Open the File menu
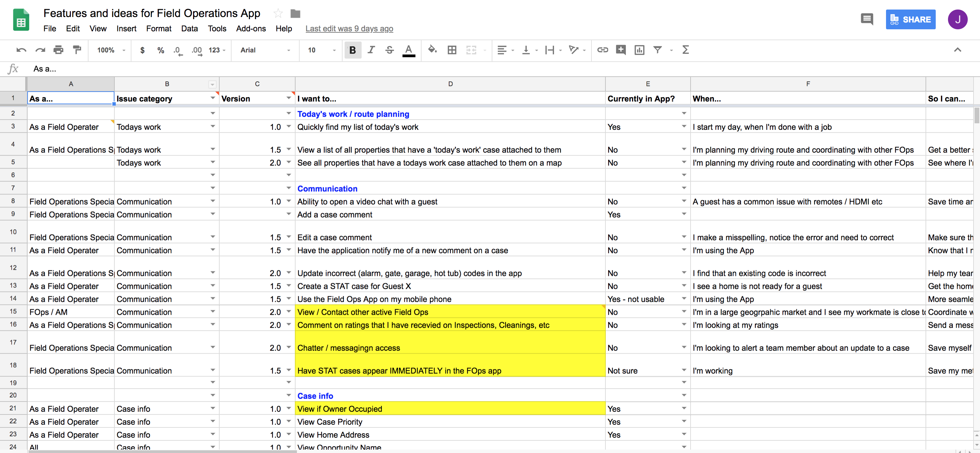The height and width of the screenshot is (453, 980). point(50,29)
